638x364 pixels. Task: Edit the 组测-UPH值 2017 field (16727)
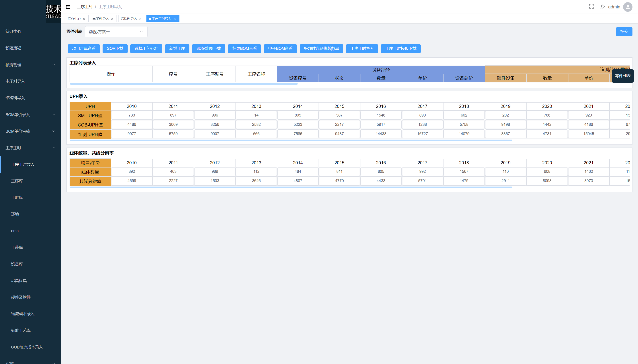click(x=422, y=134)
